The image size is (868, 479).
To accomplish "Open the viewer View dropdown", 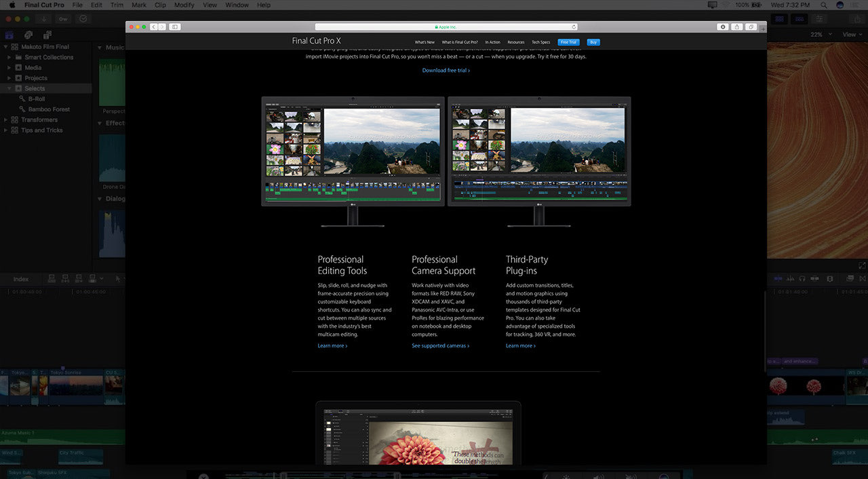I will pyautogui.click(x=852, y=35).
